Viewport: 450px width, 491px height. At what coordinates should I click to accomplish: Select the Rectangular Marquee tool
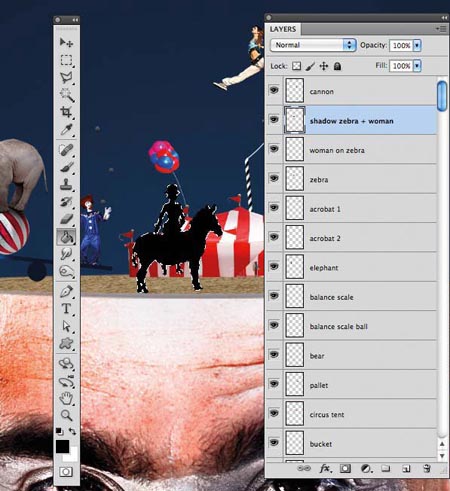pyautogui.click(x=66, y=60)
